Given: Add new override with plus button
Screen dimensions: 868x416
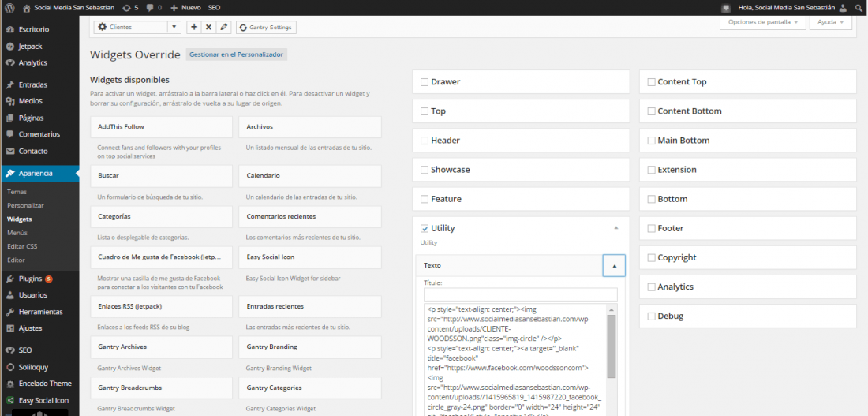Looking at the screenshot, I should 194,27.
